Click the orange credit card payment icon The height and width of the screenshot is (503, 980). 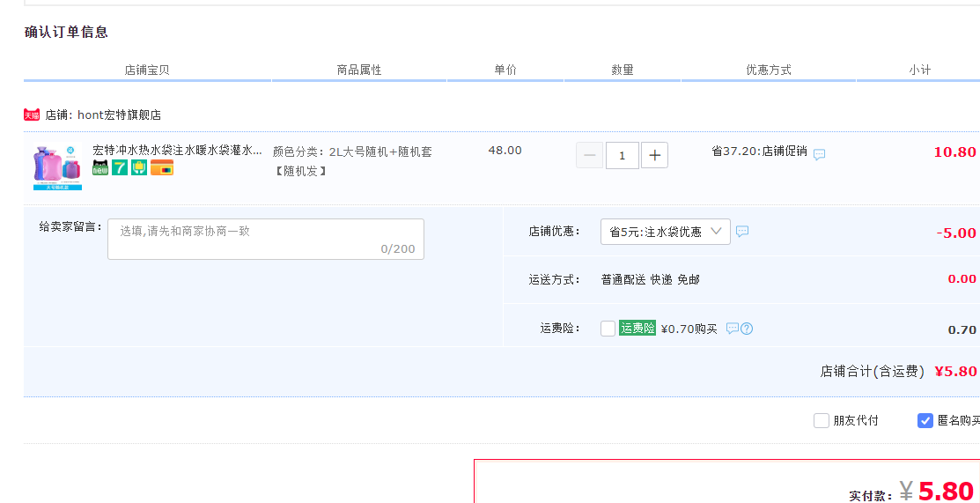(162, 167)
